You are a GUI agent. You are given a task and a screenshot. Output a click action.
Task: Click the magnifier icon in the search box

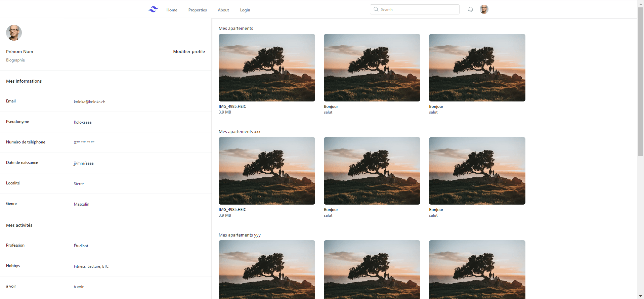[x=376, y=9]
